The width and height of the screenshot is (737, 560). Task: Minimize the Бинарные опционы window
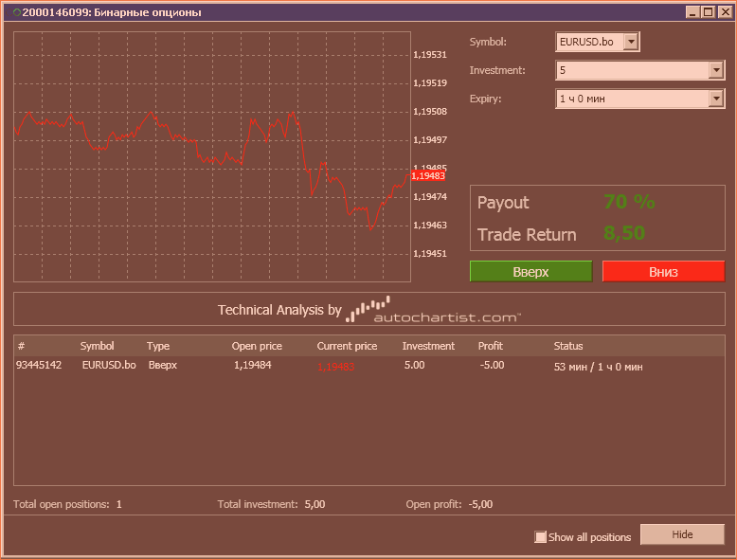(x=692, y=12)
